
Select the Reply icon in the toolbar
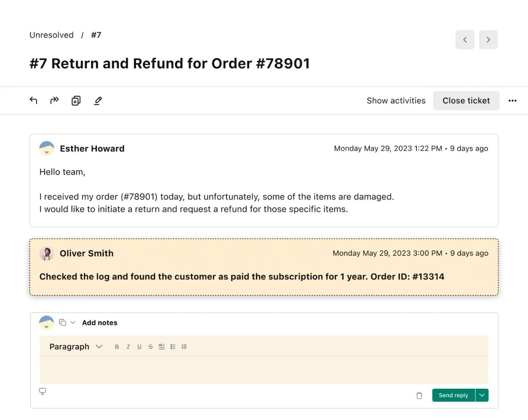pos(33,100)
